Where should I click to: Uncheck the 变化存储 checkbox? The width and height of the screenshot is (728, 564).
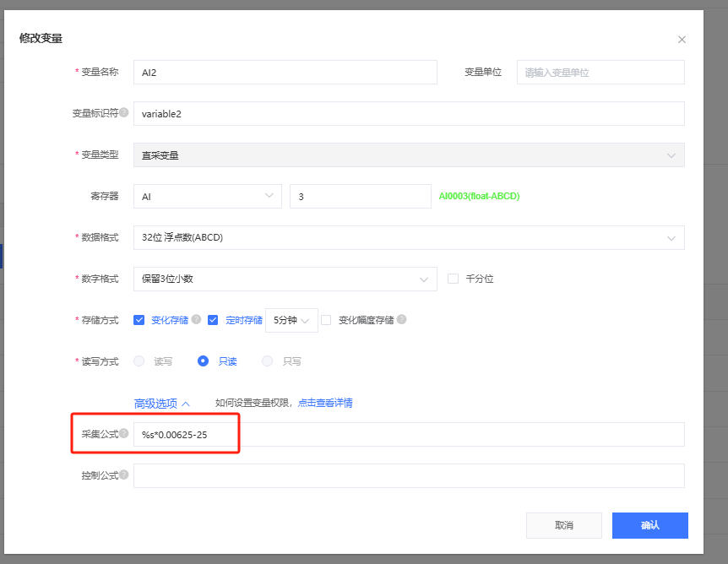pyautogui.click(x=139, y=320)
